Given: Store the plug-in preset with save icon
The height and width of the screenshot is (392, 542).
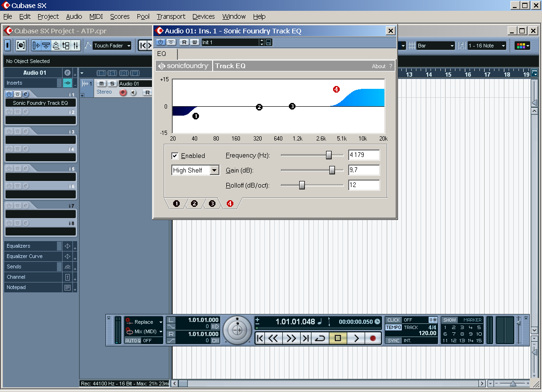Looking at the screenshot, I should coord(269,42).
